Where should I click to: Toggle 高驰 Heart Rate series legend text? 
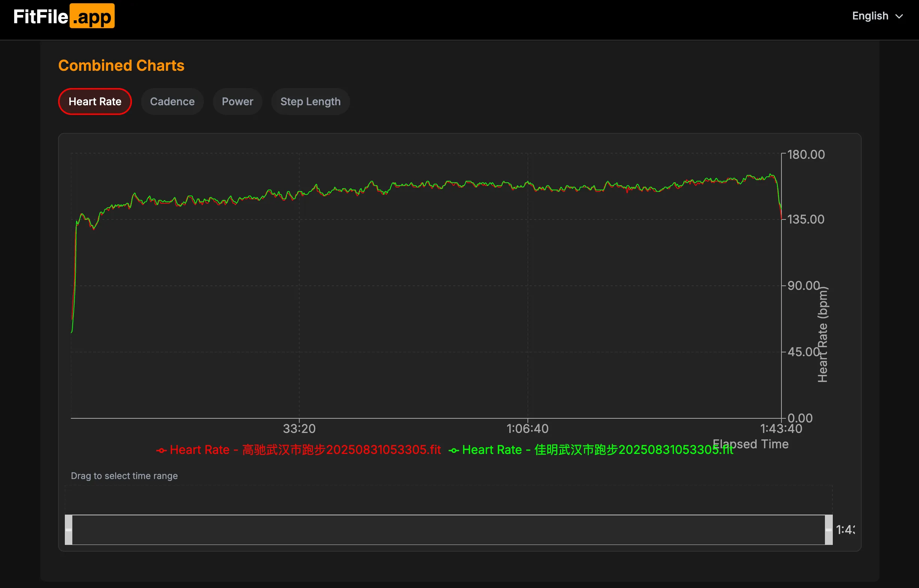(x=305, y=450)
